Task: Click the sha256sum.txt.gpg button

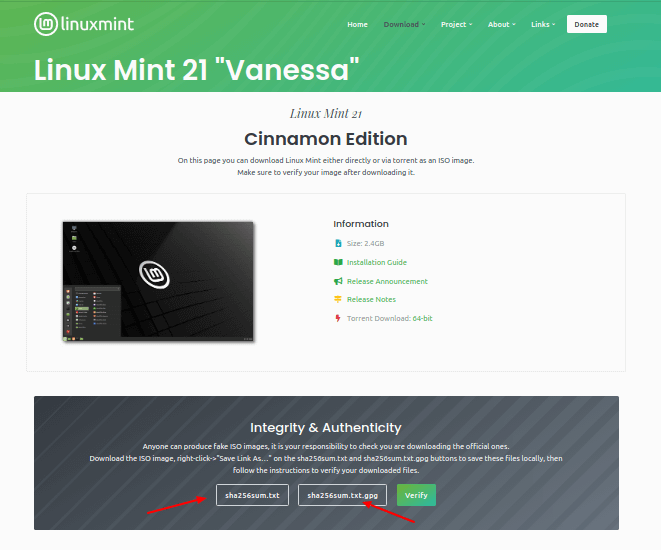Action: pos(342,495)
